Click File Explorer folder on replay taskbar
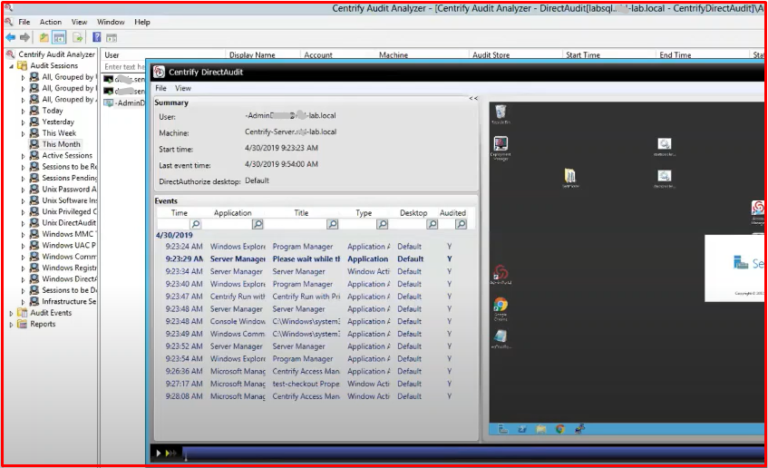 (541, 429)
